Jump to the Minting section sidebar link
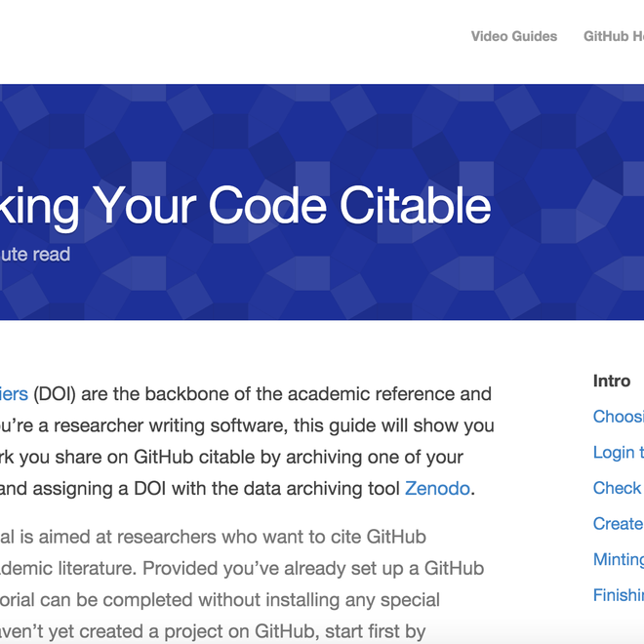The height and width of the screenshot is (644, 644). tap(619, 559)
